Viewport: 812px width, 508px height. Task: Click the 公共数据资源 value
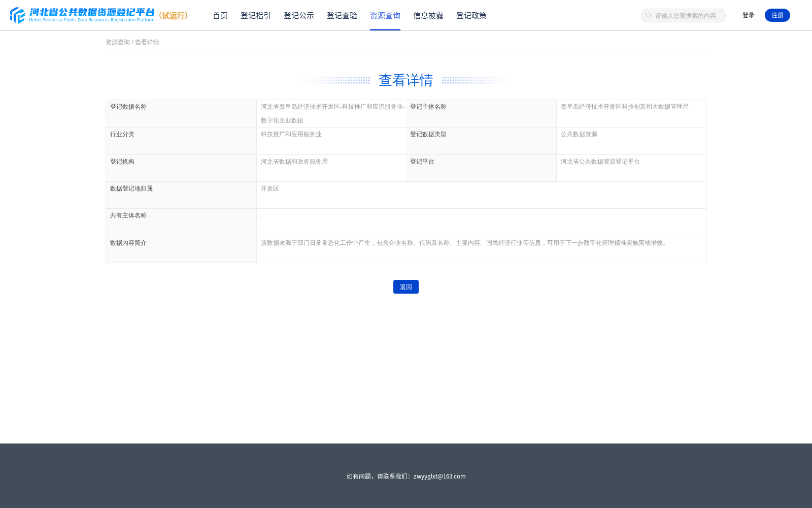point(579,134)
